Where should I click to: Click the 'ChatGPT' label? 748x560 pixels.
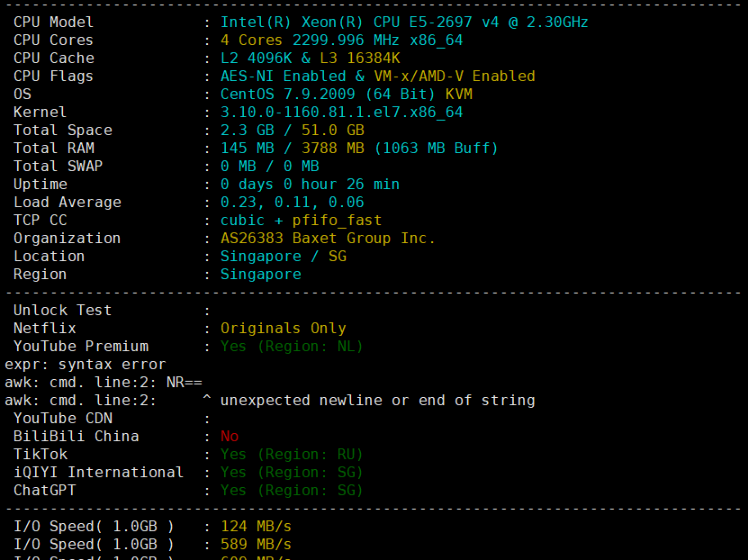(45, 491)
